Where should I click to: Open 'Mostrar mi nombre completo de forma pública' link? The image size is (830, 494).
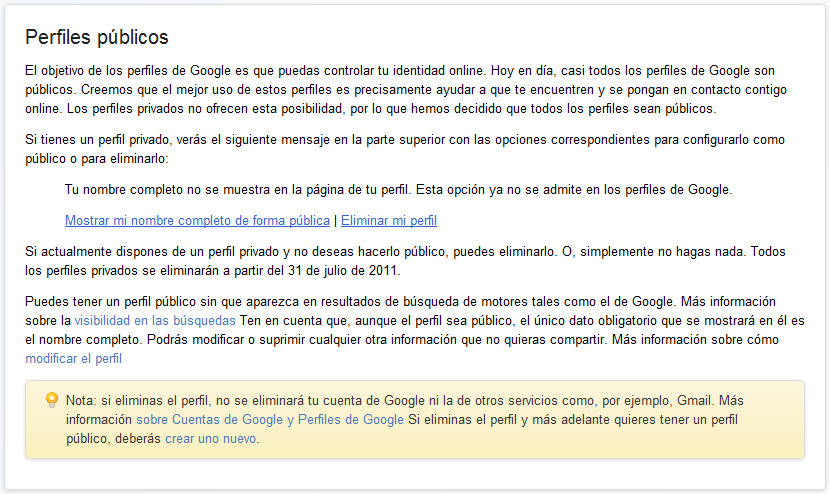pos(197,220)
